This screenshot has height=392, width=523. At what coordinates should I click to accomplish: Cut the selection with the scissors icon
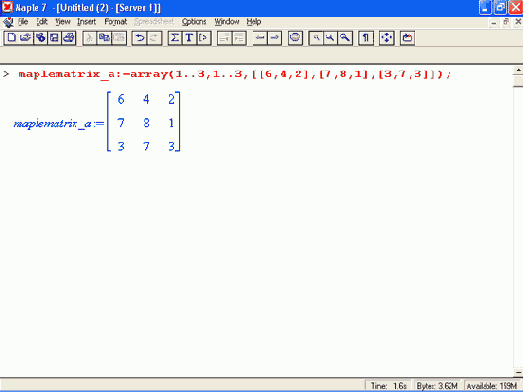90,38
